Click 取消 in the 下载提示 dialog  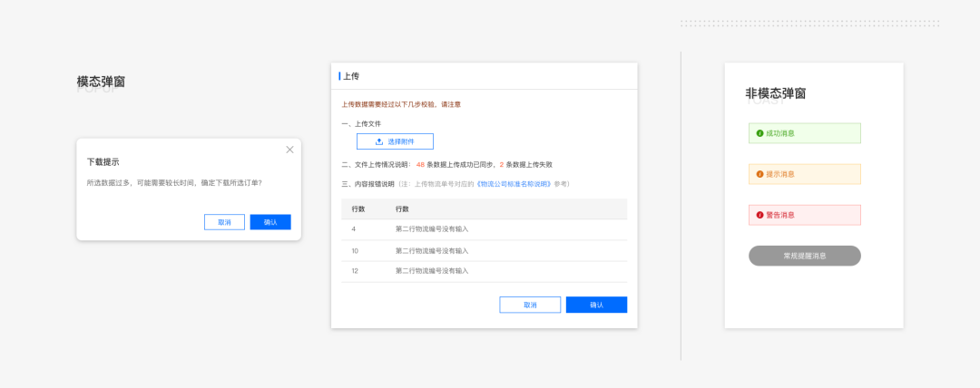point(224,222)
